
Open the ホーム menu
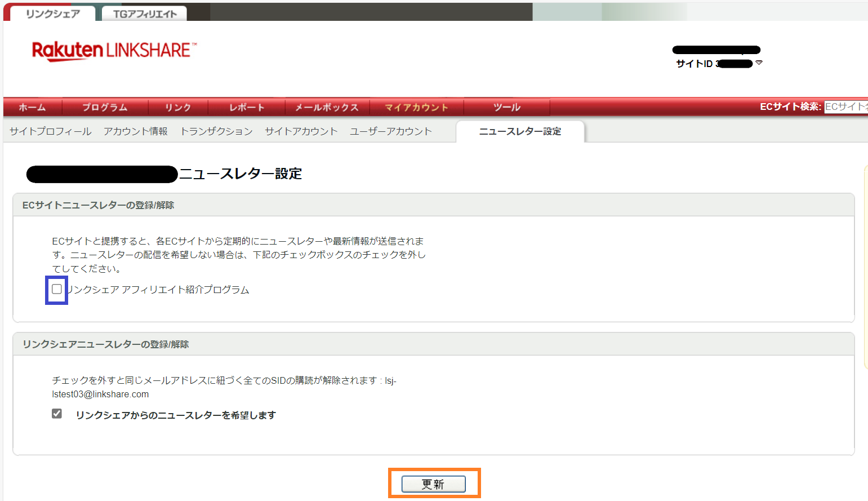(x=32, y=107)
